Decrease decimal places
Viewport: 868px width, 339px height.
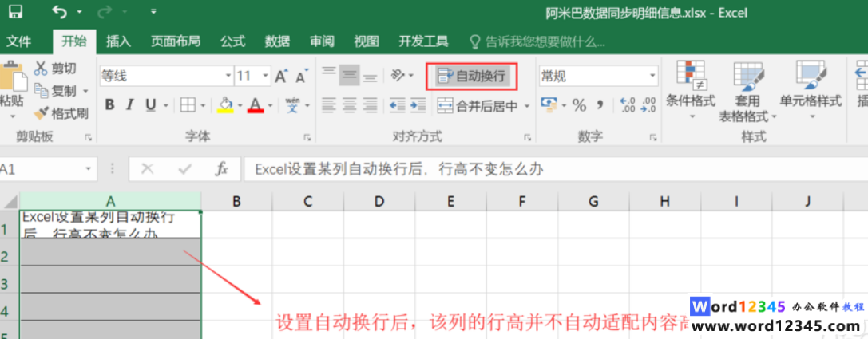pyautogui.click(x=648, y=104)
